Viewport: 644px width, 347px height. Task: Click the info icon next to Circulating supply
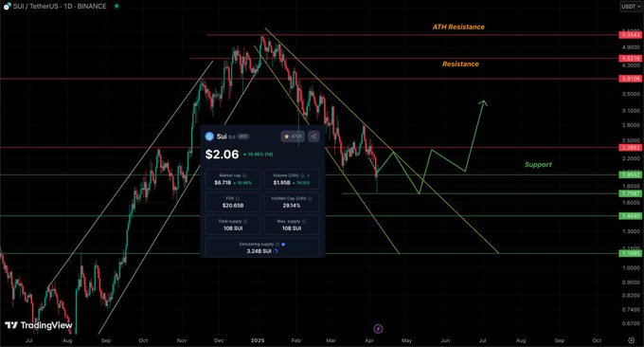277,245
